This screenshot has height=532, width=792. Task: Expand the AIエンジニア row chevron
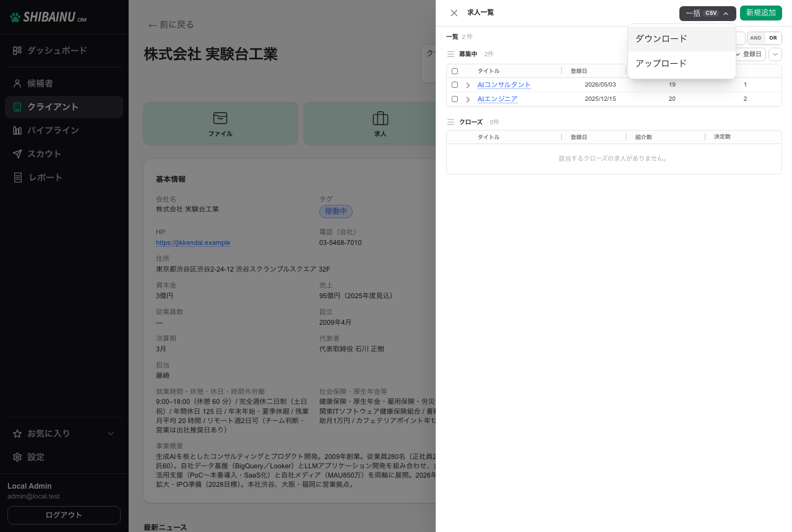(468, 99)
